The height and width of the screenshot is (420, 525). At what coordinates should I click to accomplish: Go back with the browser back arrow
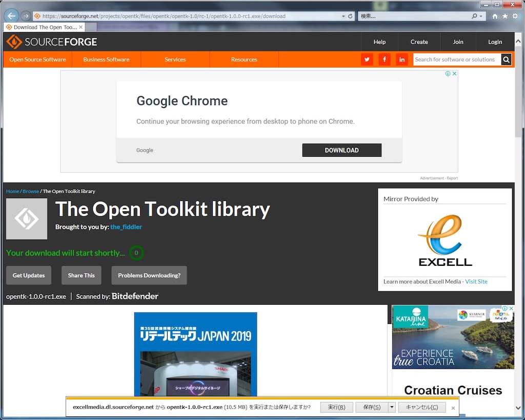(12, 16)
